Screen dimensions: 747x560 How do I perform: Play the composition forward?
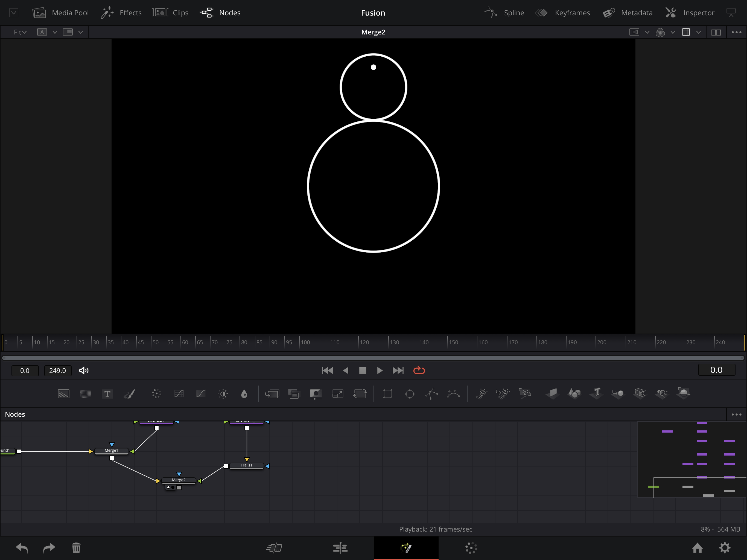click(x=380, y=371)
